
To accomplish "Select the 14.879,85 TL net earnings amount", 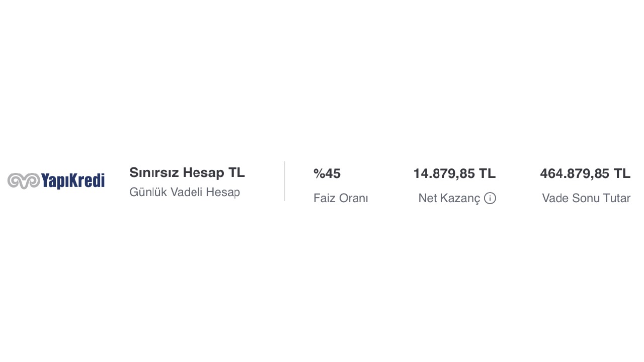I will click(454, 173).
